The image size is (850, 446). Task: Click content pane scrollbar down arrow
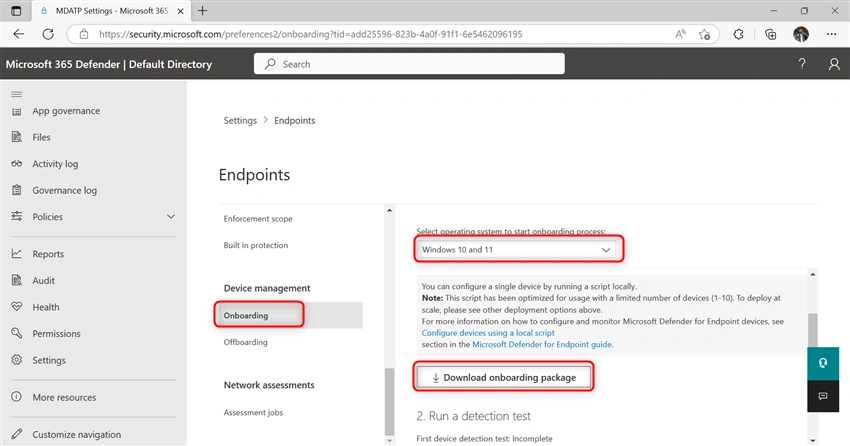[813, 441]
